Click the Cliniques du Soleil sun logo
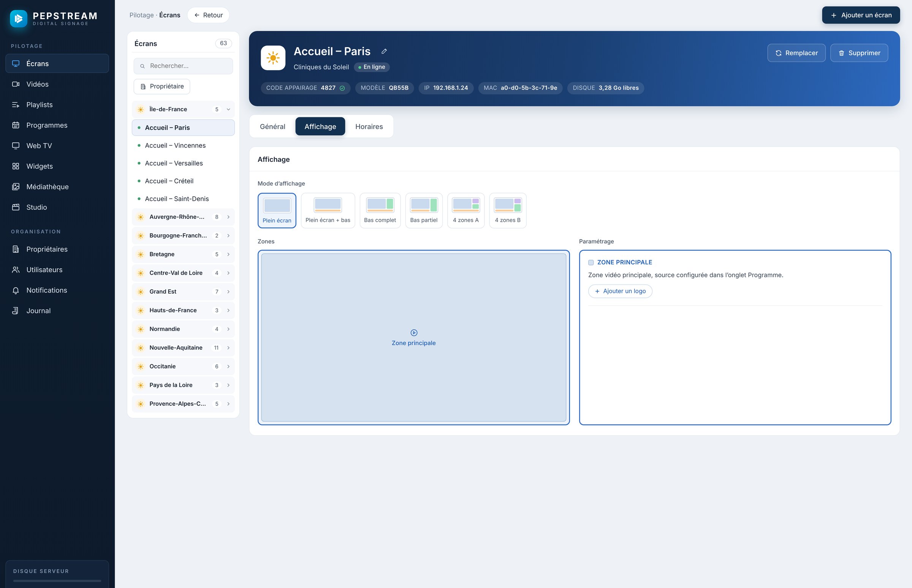The image size is (912, 588). click(x=273, y=58)
